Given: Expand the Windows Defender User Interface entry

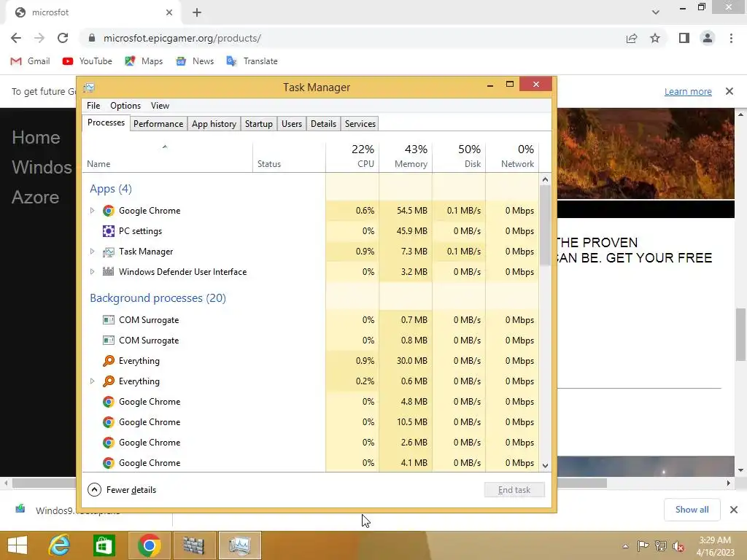Looking at the screenshot, I should 93,272.
